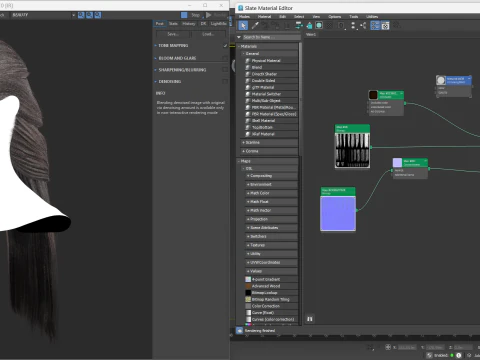The width and height of the screenshot is (480, 360).
Task: Click the Bitmap Random Tiling map icon
Action: (x=248, y=299)
